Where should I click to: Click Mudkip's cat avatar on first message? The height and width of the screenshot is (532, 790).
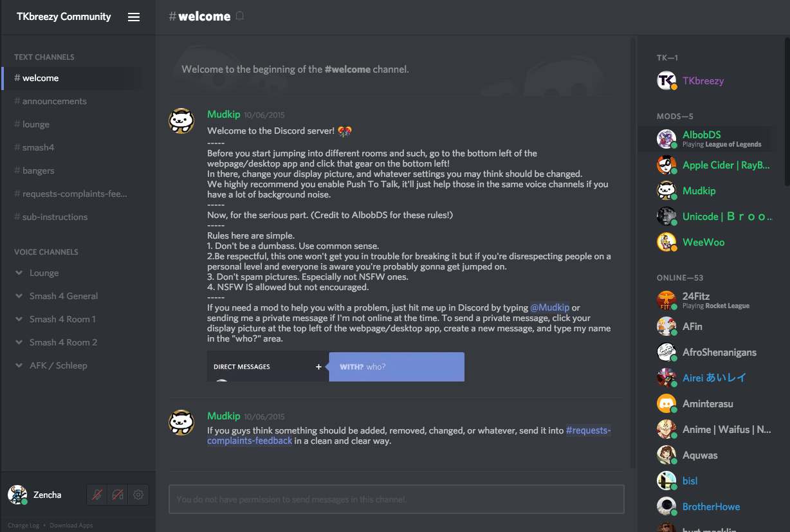(x=181, y=121)
